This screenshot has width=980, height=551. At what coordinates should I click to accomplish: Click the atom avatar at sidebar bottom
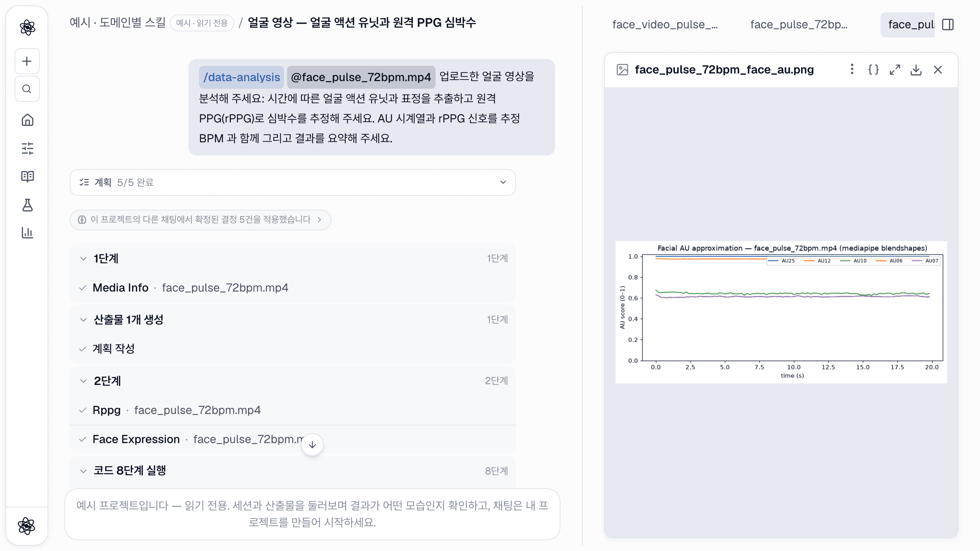(27, 526)
